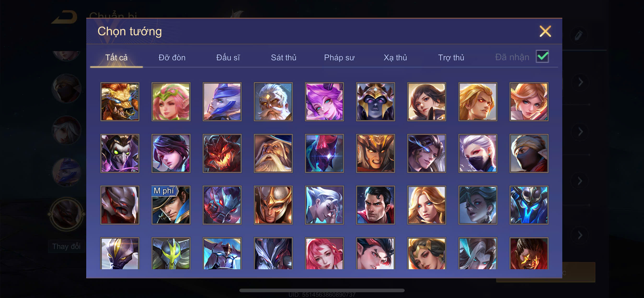Filter heroes by Xạ thủ tab
This screenshot has width=644, height=298.
click(x=395, y=58)
